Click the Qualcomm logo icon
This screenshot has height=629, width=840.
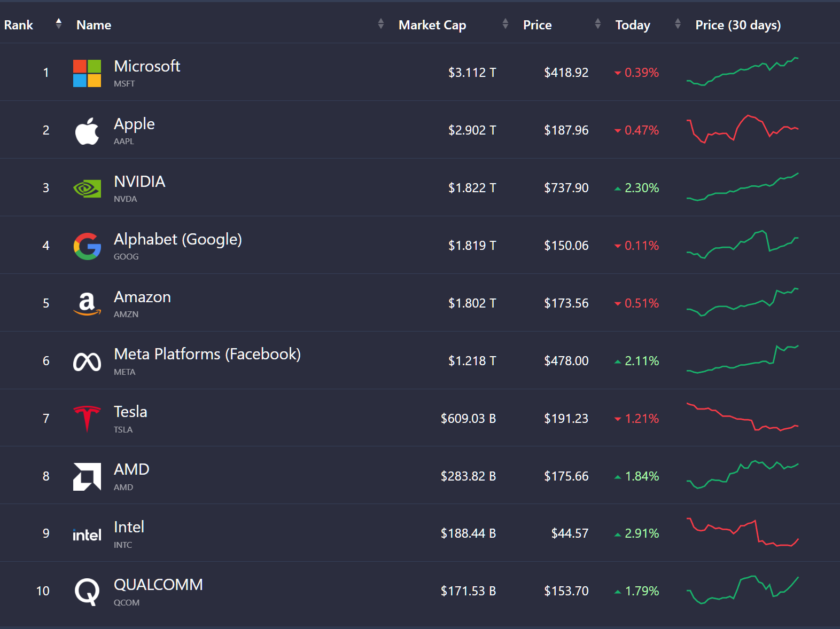[87, 592]
